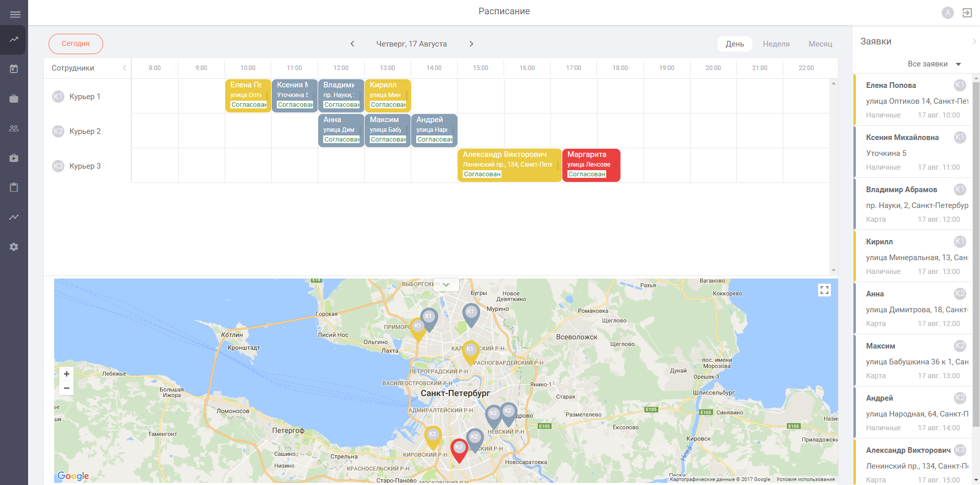
Task: Click the logout icon at top right
Action: point(967,13)
